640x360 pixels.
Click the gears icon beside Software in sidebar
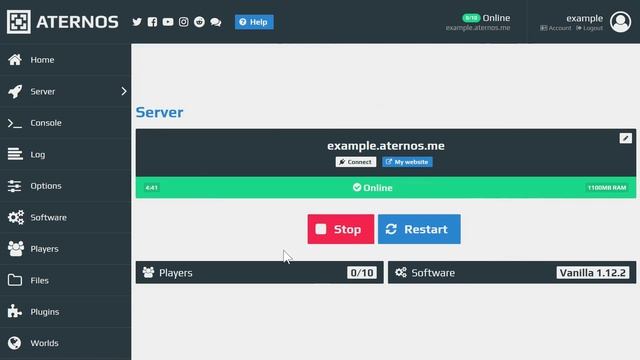(16, 217)
